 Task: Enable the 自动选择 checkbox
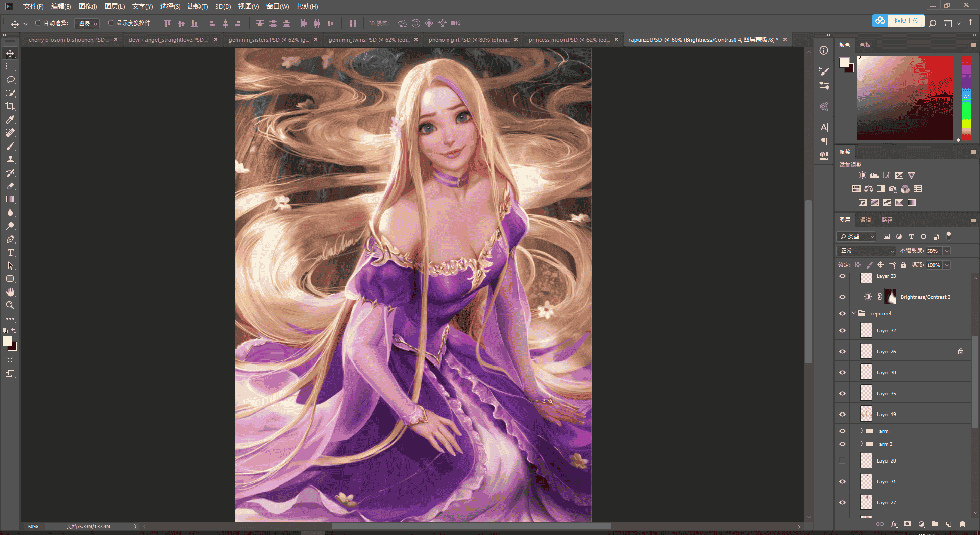tap(38, 23)
